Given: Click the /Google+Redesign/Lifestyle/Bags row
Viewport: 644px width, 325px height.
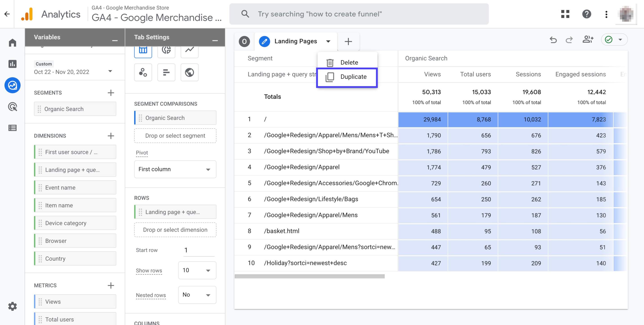Looking at the screenshot, I should click(x=431, y=199).
